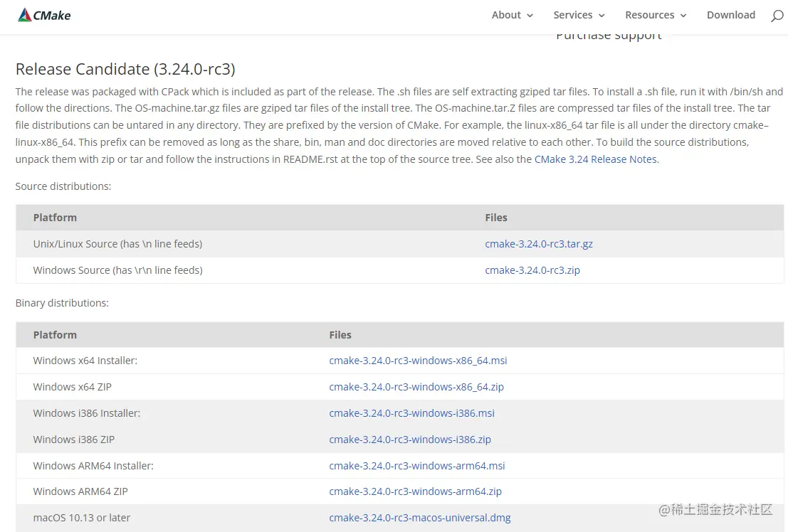This screenshot has width=788, height=532.
Task: Click the CMake logo icon
Action: point(25,15)
